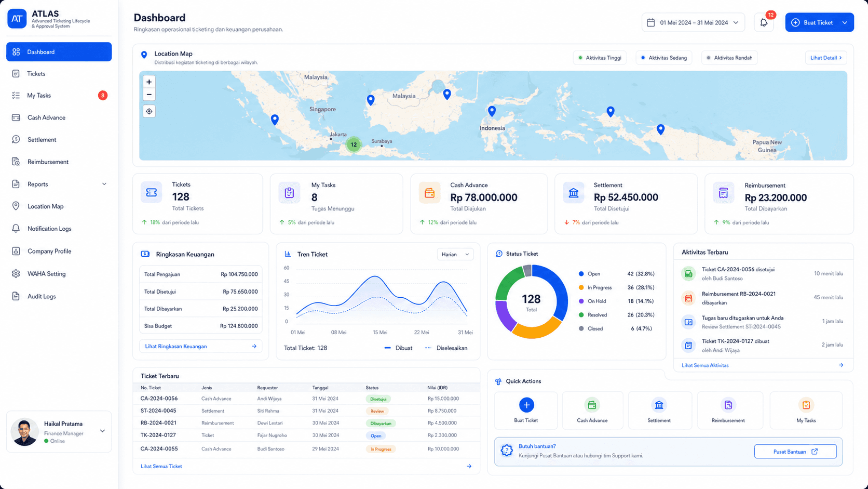Viewport: 868px width, 489px height.
Task: Open Location Map in sidebar
Action: [x=59, y=206]
